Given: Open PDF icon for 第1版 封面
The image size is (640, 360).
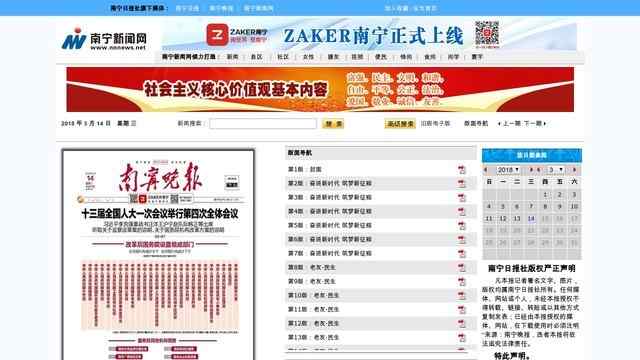Looking at the screenshot, I should click(462, 170).
